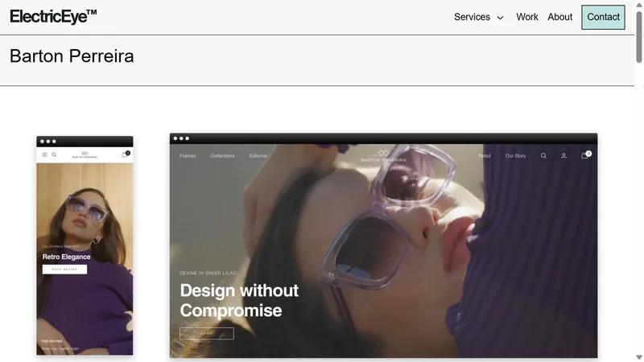
Task: Select the Barton Perreira heading text
Action: (72, 56)
